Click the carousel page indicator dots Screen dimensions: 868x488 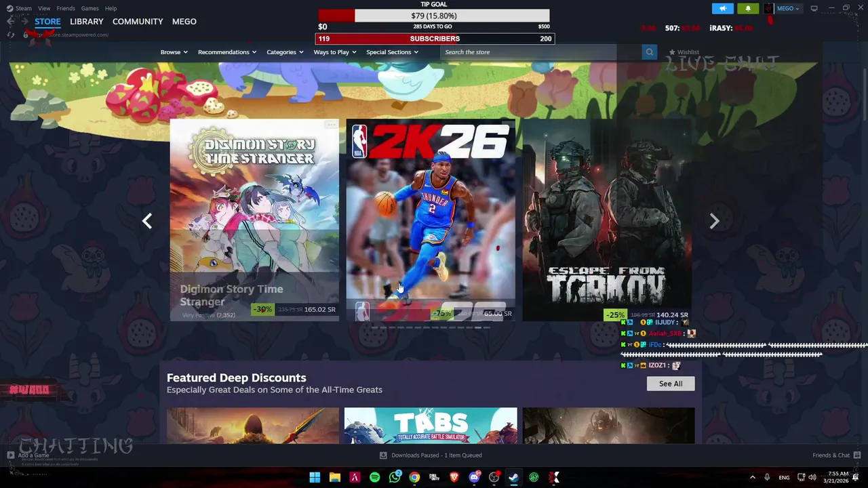click(x=431, y=327)
